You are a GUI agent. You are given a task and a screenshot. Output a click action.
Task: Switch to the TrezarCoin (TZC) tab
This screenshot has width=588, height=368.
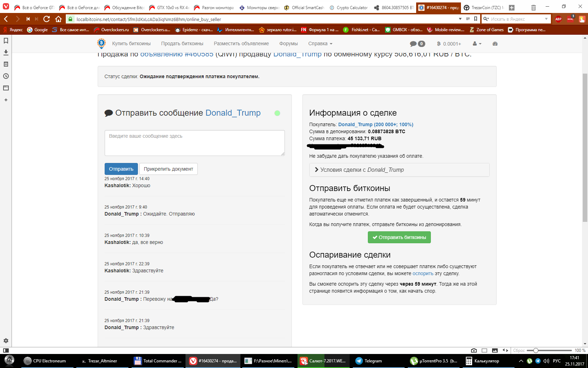483,7
